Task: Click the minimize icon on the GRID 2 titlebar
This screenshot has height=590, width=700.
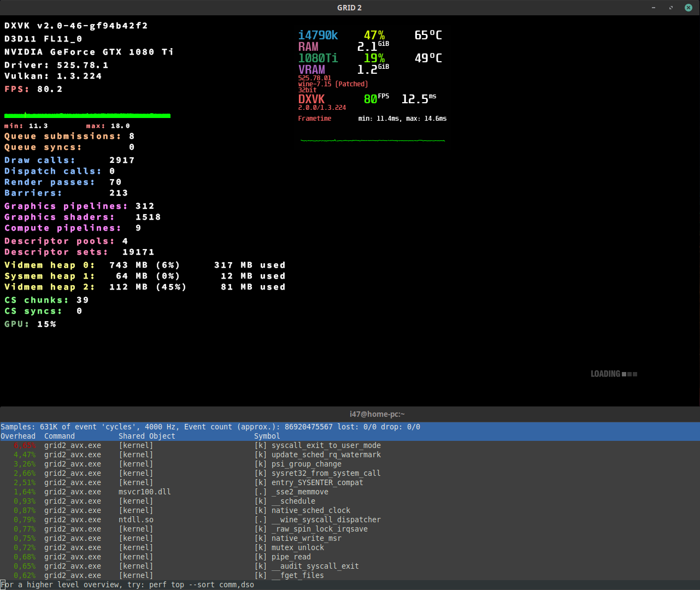Action: [654, 8]
